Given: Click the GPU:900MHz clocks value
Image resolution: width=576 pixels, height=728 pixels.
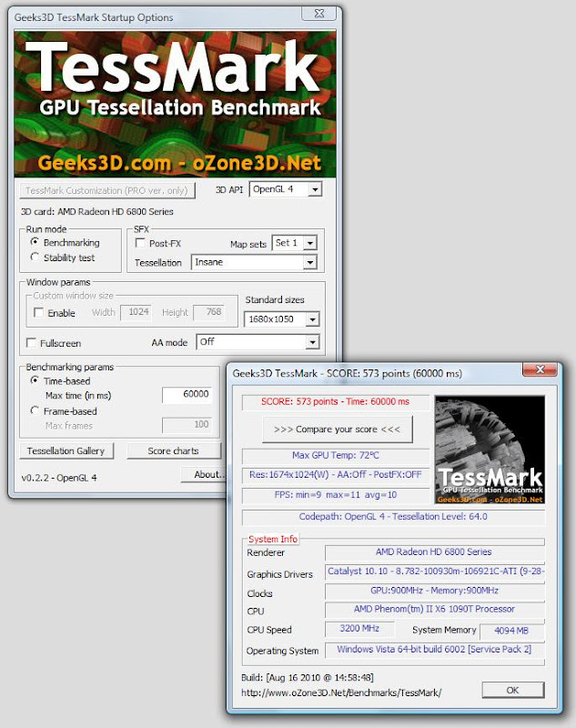Looking at the screenshot, I should click(434, 591).
